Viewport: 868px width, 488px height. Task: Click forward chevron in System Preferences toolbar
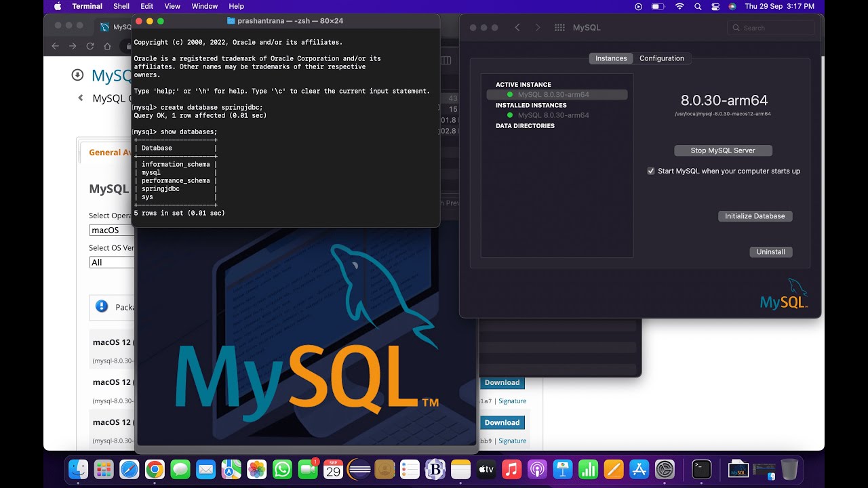pyautogui.click(x=538, y=28)
